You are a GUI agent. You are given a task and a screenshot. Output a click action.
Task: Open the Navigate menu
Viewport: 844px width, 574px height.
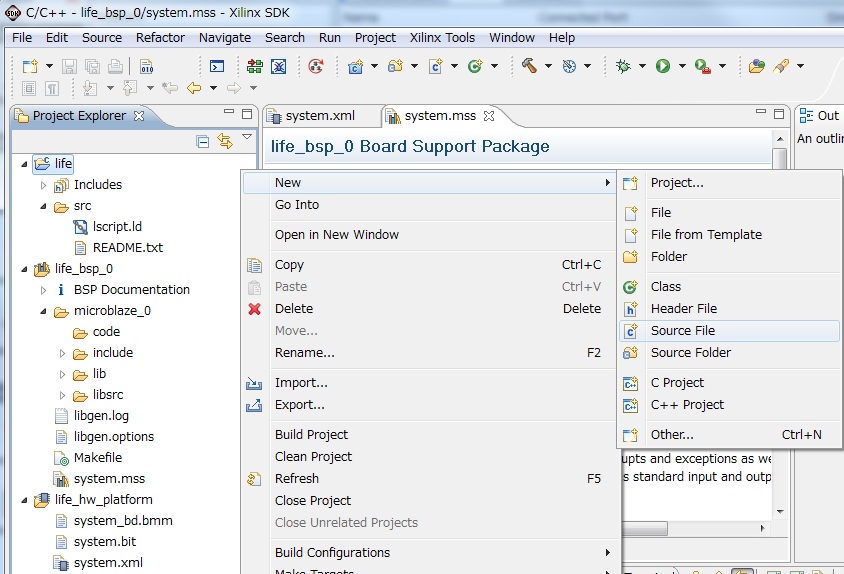(x=224, y=38)
